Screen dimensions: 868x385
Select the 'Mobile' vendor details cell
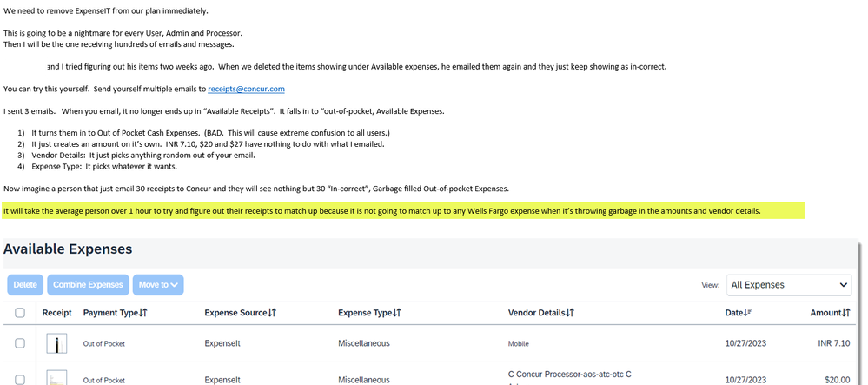click(x=518, y=344)
